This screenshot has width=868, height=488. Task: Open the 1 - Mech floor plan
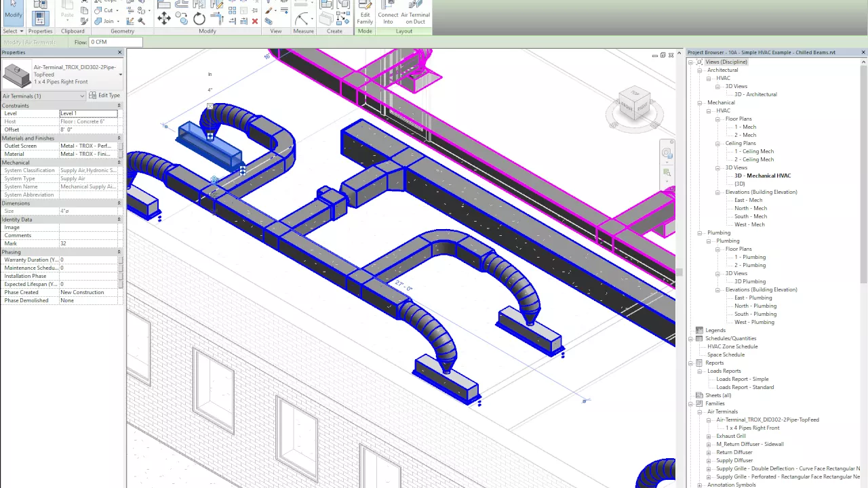point(745,127)
